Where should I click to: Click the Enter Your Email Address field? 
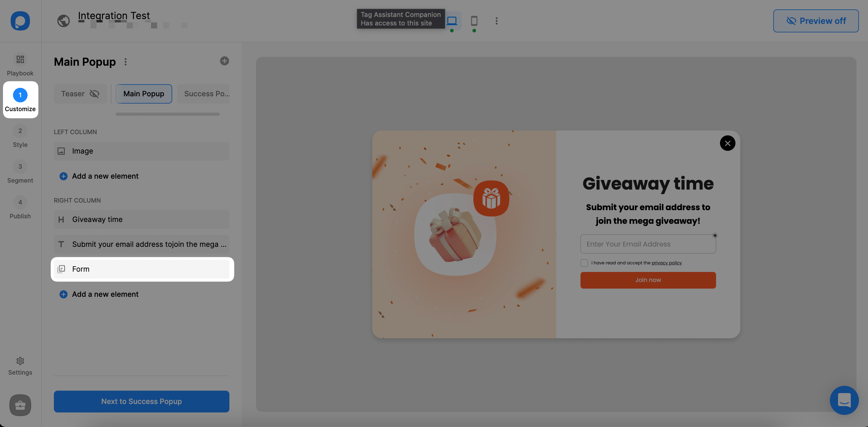[x=648, y=244]
